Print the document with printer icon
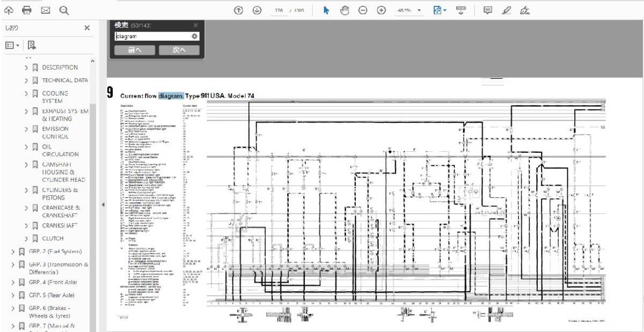Viewport: 644px width, 332px height. [x=27, y=10]
